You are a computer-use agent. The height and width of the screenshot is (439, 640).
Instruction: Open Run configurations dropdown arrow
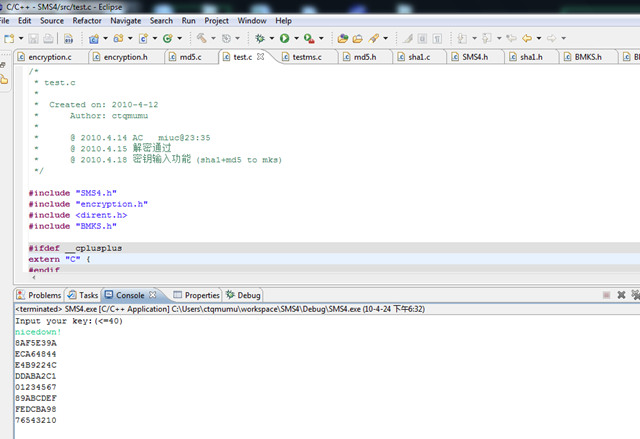(296, 38)
